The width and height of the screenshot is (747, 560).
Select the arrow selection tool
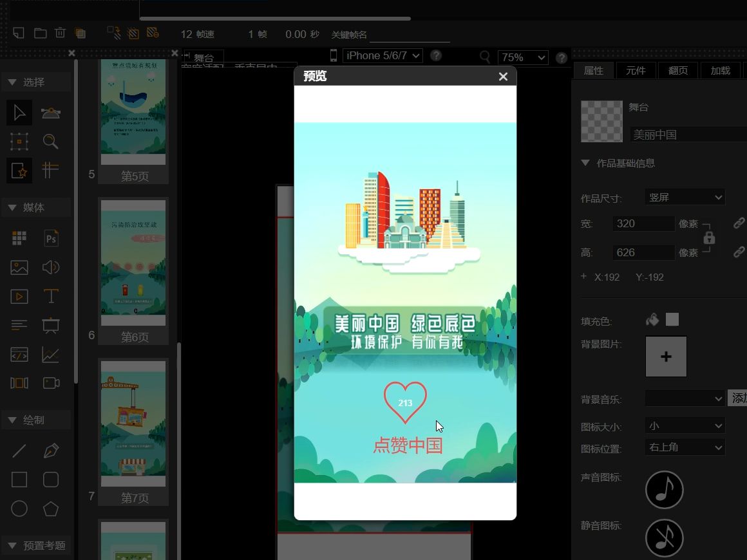coord(19,113)
